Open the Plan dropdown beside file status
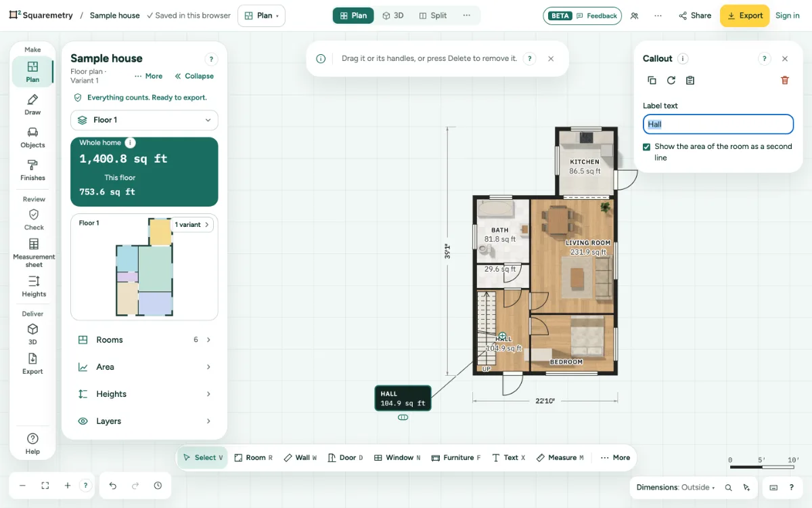Screen dimensions: 812x508 261,16
